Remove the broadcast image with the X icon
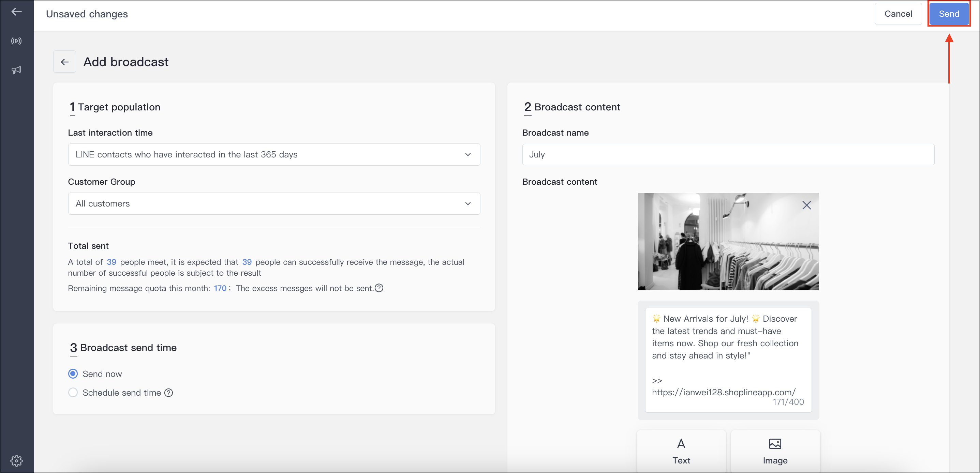 click(806, 205)
